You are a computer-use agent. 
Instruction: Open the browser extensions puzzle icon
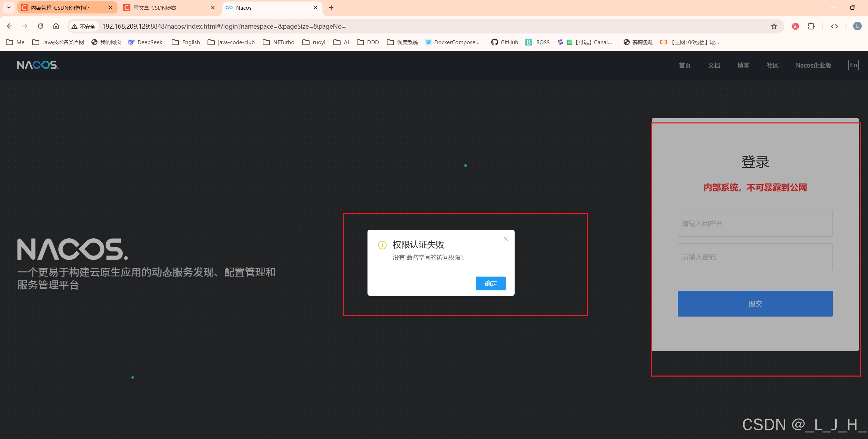pos(811,26)
